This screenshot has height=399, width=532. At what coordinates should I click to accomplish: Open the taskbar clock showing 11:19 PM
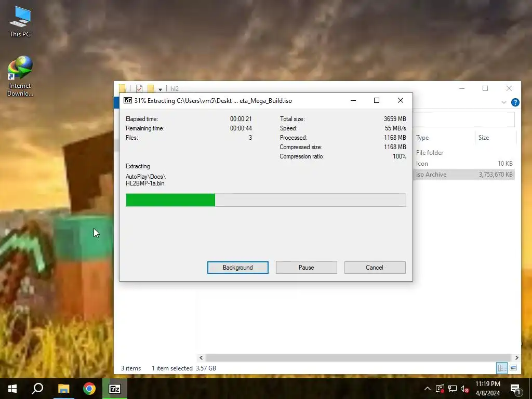click(487, 389)
